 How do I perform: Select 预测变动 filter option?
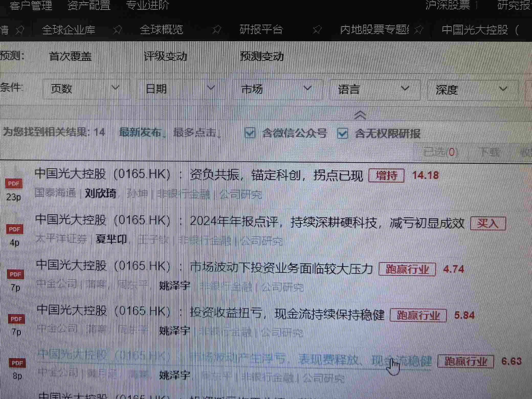point(262,56)
